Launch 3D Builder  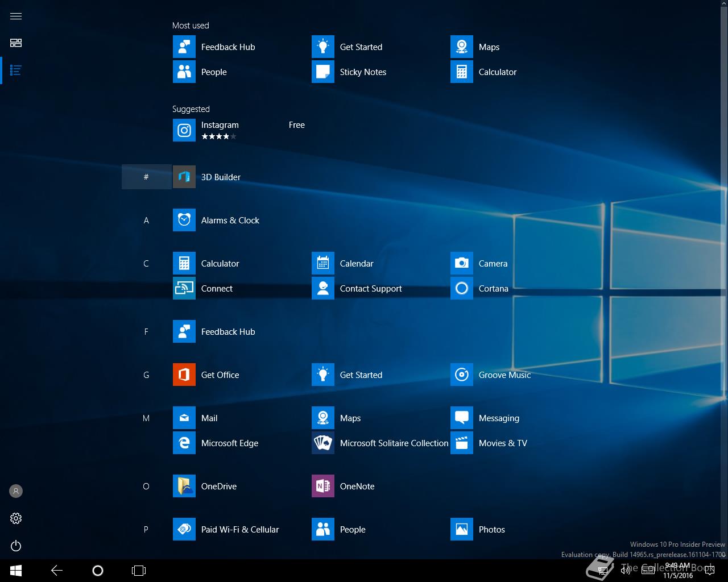point(241,177)
